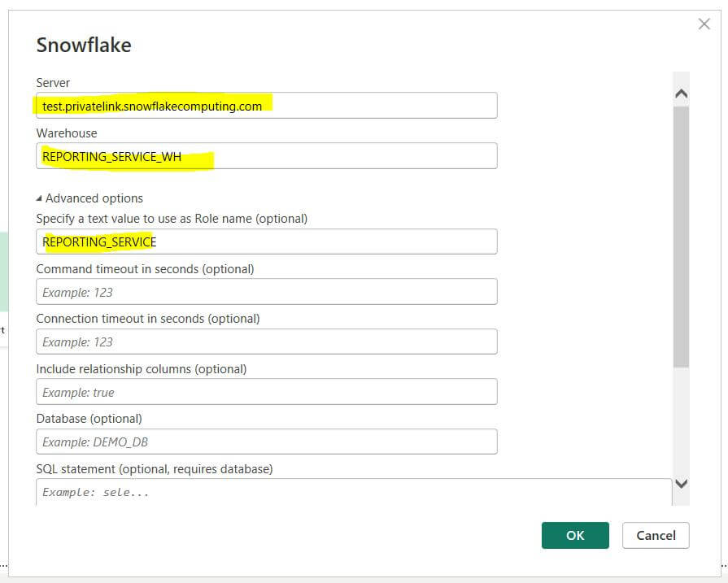Click the Command timeout input field
This screenshot has height=583, width=728.
267,291
